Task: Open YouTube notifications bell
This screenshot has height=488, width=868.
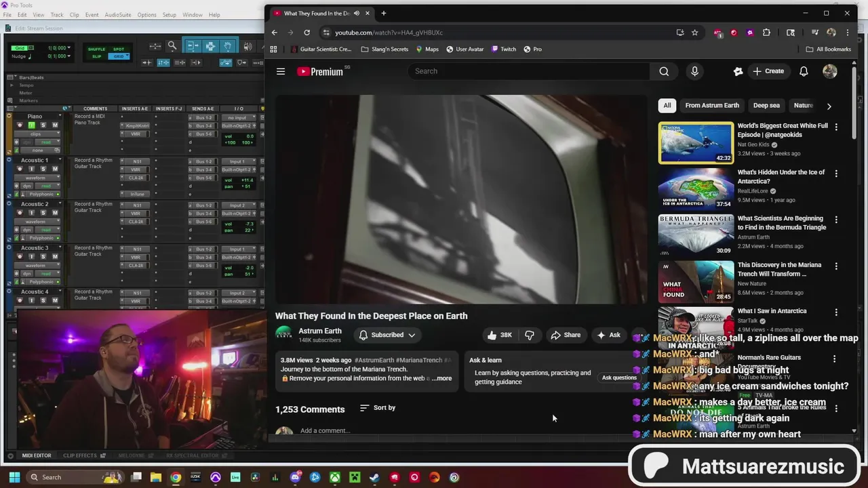Action: coord(804,71)
